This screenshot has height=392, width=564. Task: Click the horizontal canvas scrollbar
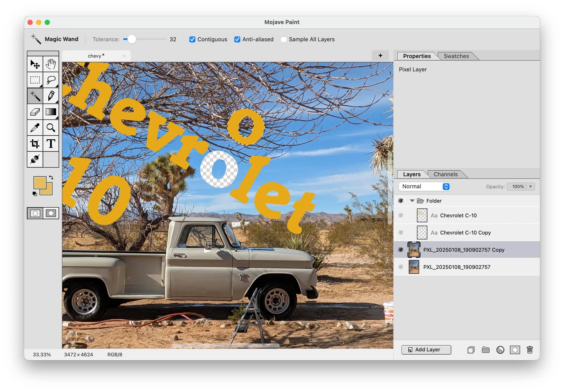(x=226, y=346)
